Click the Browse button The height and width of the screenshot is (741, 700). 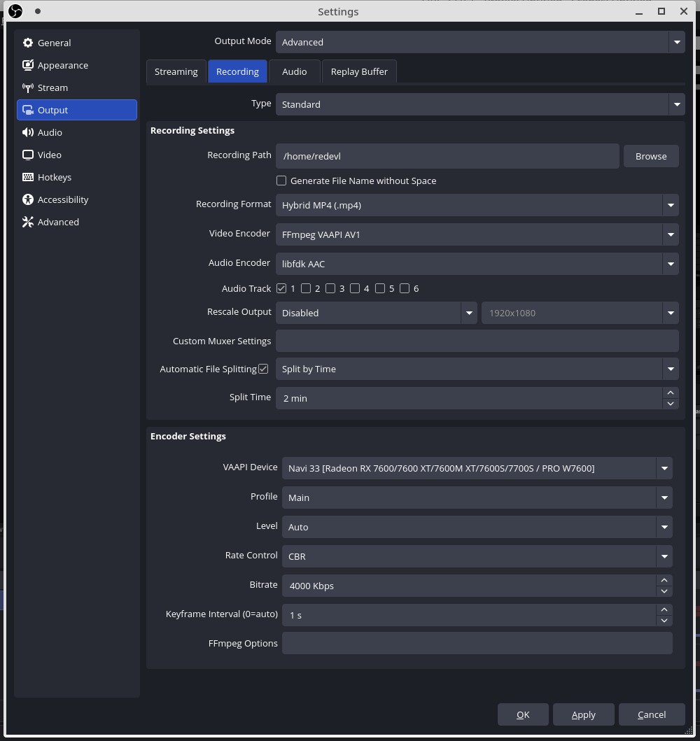coord(651,156)
